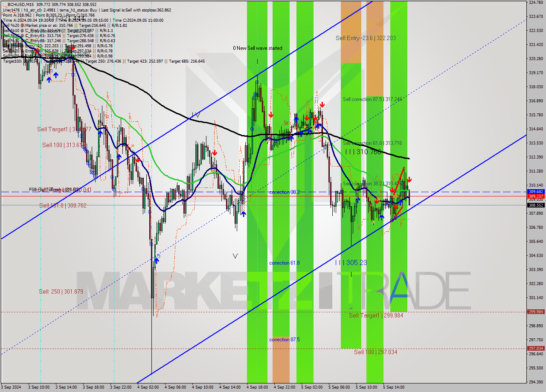Screen dimensions: 546x392
Task: Click the '5 Sep 06:00' time axis label
Action: (339, 387)
